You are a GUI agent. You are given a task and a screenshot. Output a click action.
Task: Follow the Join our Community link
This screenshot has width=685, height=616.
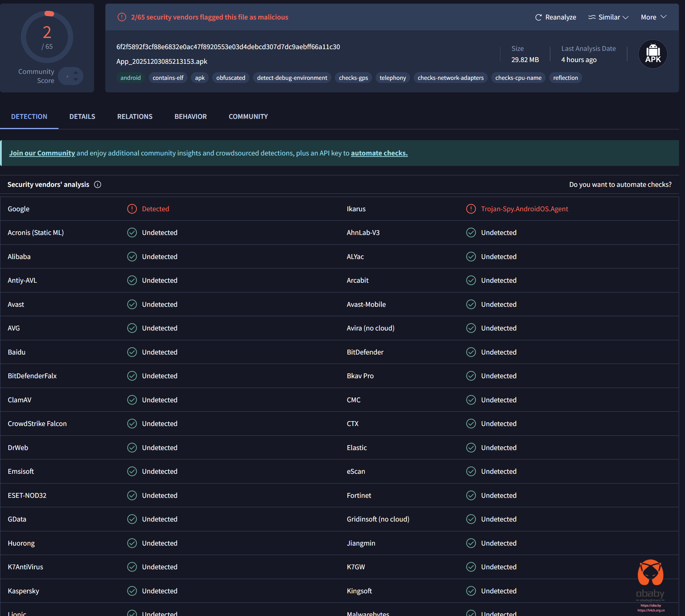[x=42, y=153]
